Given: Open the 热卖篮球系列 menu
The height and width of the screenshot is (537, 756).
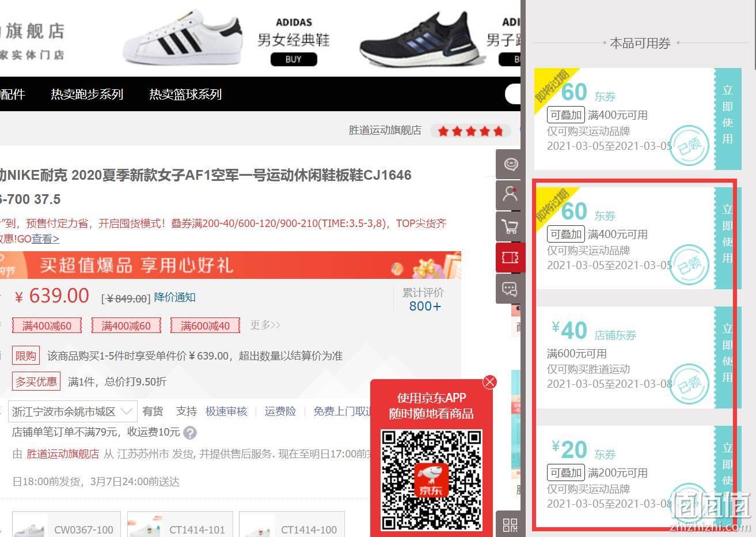Looking at the screenshot, I should (185, 94).
